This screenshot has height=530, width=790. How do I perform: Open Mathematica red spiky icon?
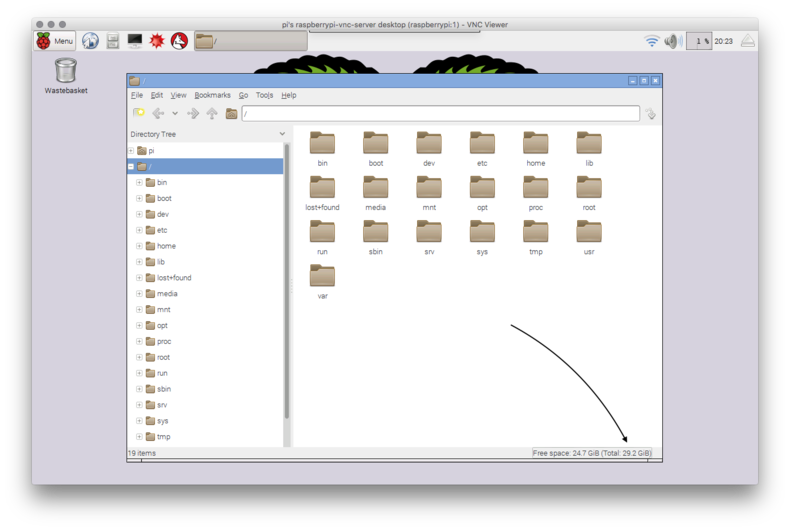[157, 41]
